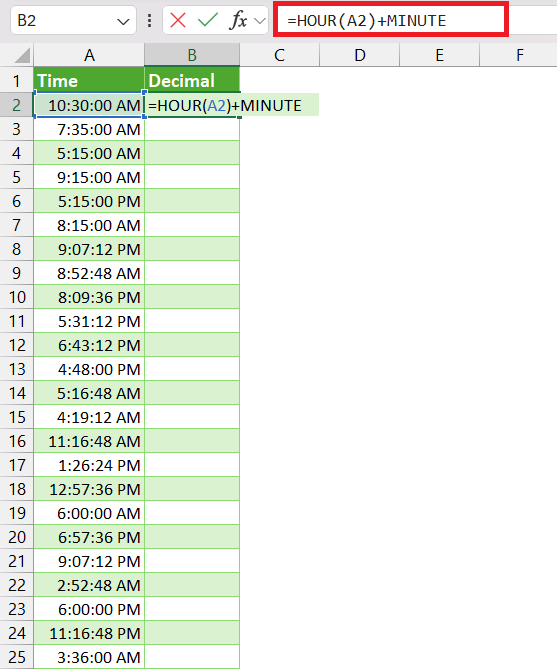Confirm the formula with the checkmark icon
The width and height of the screenshot is (557, 669).
point(208,20)
